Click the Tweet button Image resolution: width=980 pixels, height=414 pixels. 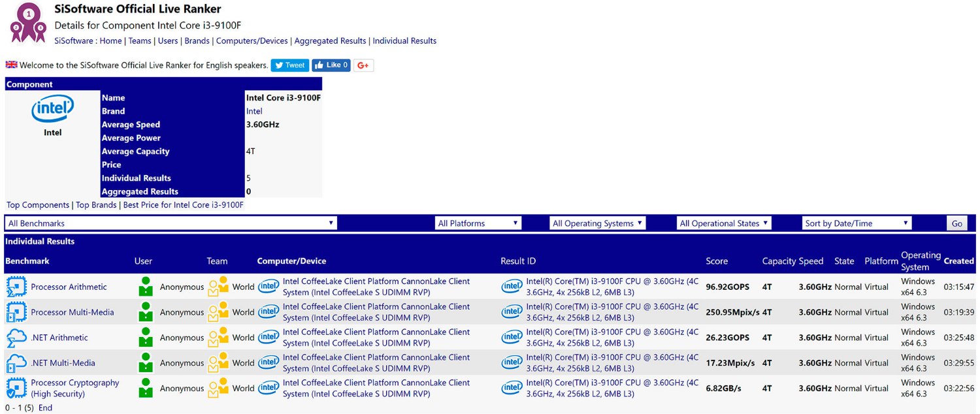tap(290, 65)
